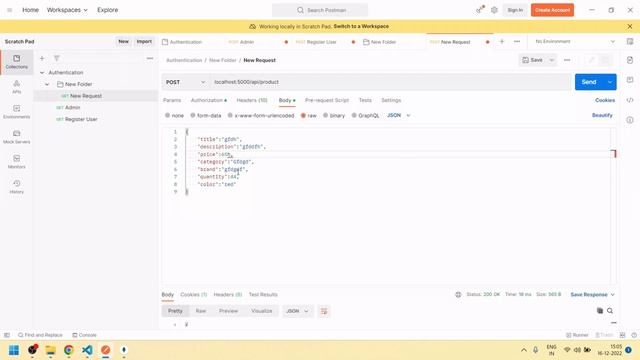640x360 pixels.
Task: Select the GraphQL body type
Action: click(x=365, y=116)
